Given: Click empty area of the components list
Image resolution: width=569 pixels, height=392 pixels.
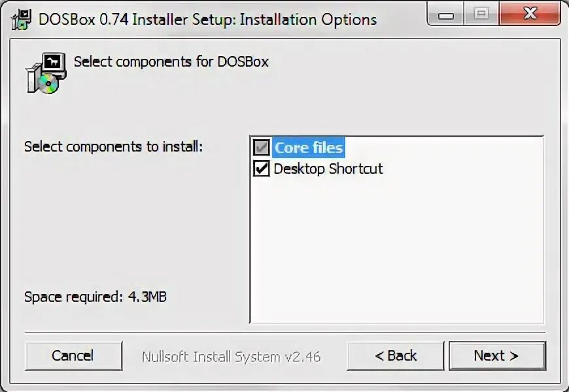Looking at the screenshot, I should tap(396, 250).
